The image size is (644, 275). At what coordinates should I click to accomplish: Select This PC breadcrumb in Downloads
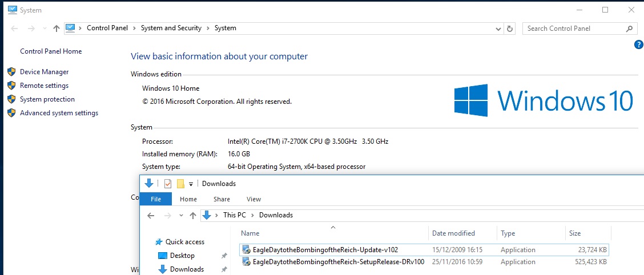[234, 215]
